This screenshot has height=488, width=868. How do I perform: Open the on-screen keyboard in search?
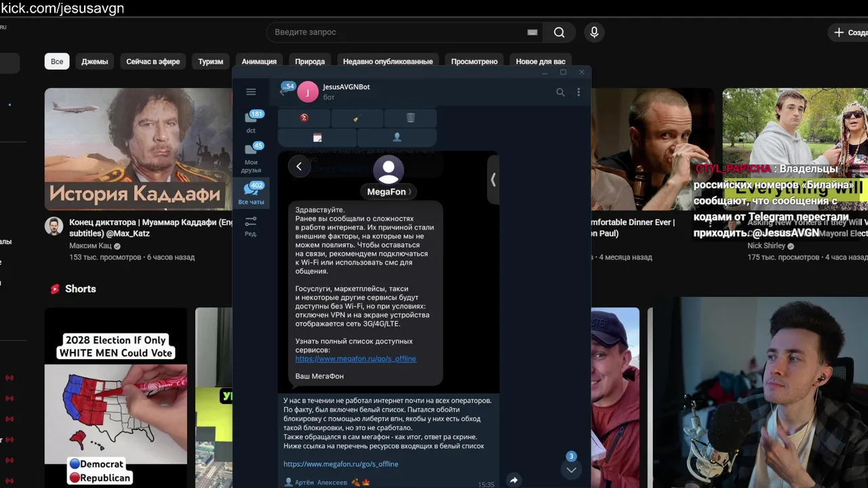click(x=532, y=32)
